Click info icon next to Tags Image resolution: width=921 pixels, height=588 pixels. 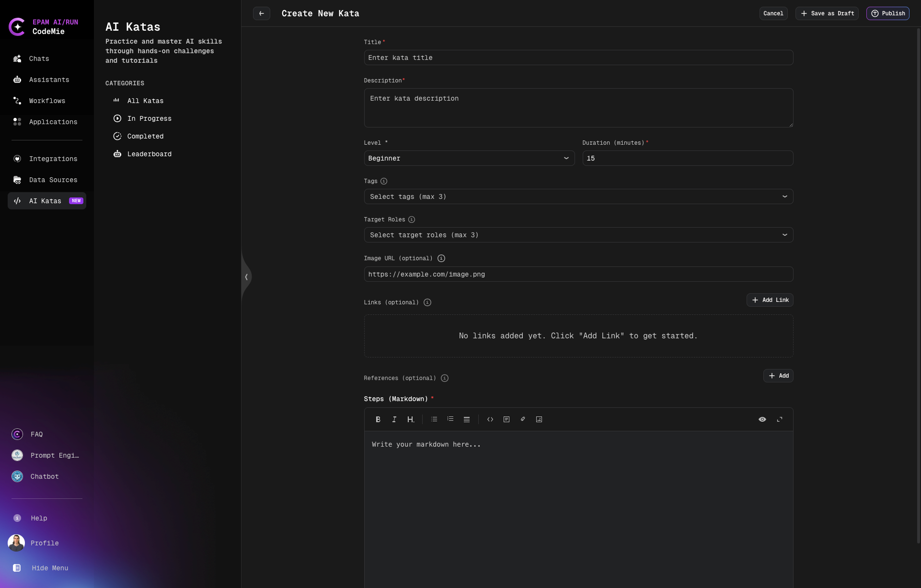pos(384,181)
